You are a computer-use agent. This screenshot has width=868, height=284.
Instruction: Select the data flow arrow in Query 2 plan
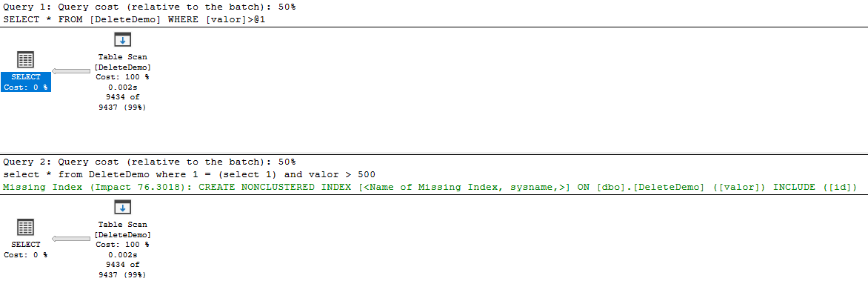coord(70,239)
